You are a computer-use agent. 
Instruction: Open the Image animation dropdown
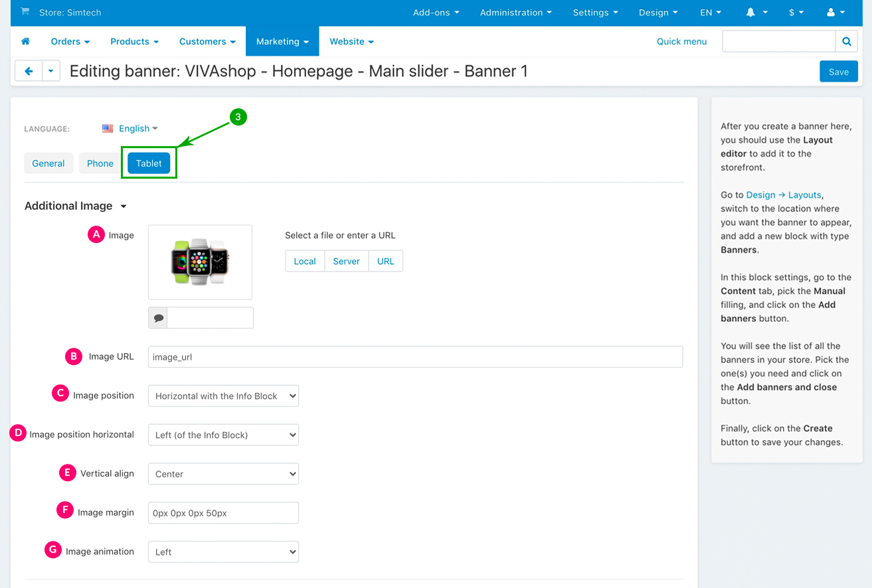pos(223,552)
